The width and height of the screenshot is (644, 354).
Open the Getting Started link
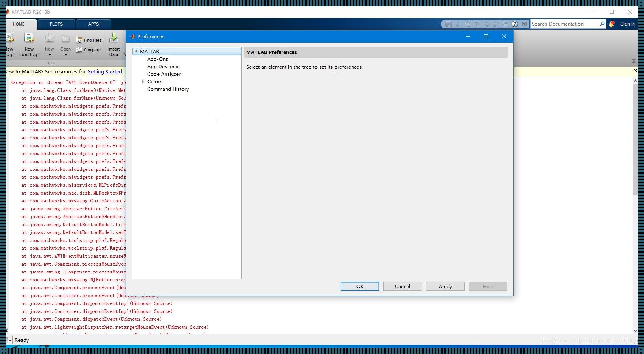pyautogui.click(x=105, y=72)
